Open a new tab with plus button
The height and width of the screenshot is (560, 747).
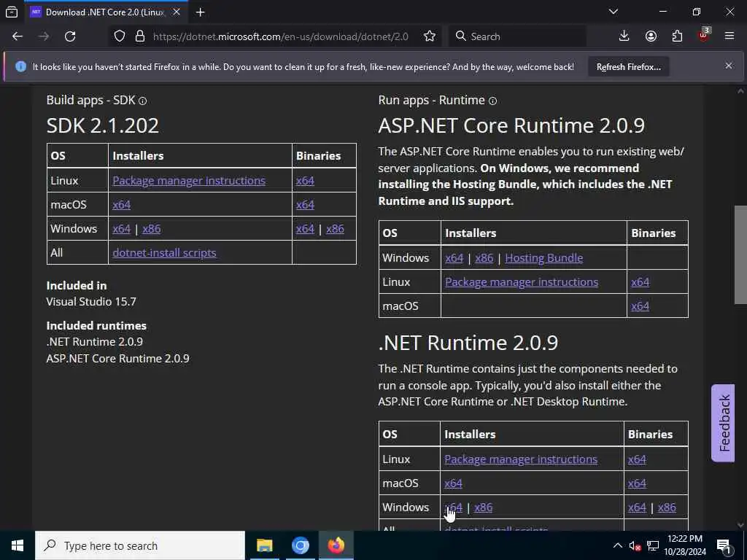(201, 12)
